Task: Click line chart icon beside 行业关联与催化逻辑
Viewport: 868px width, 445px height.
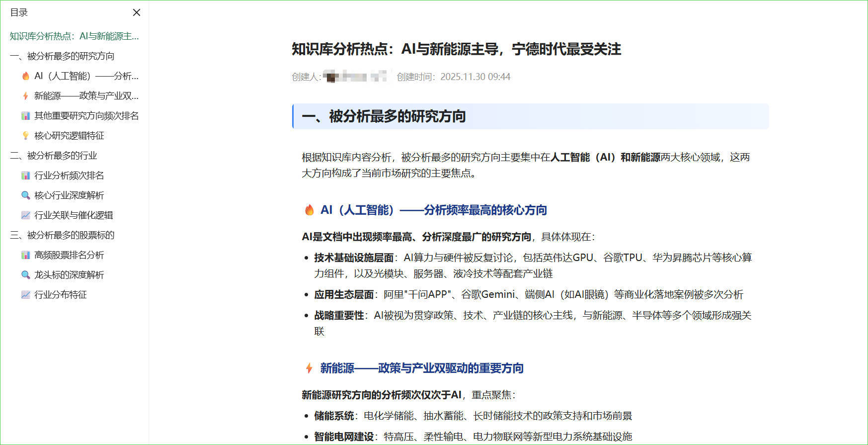Action: 26,215
